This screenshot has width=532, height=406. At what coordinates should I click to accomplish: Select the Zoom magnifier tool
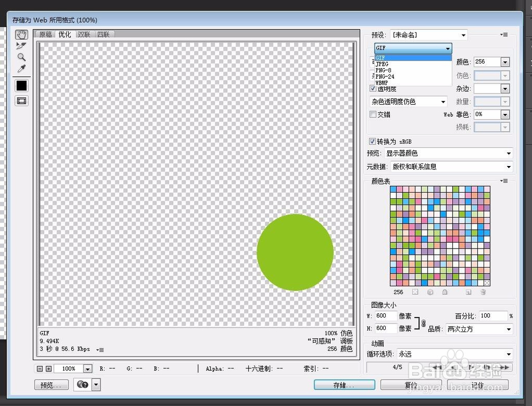point(21,57)
